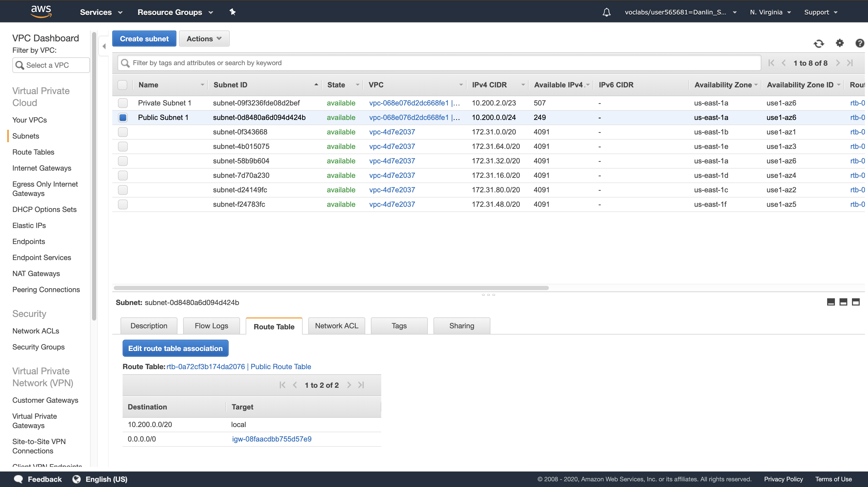Click the pin shortcut icon in top bar
The image size is (868, 487).
[233, 12]
